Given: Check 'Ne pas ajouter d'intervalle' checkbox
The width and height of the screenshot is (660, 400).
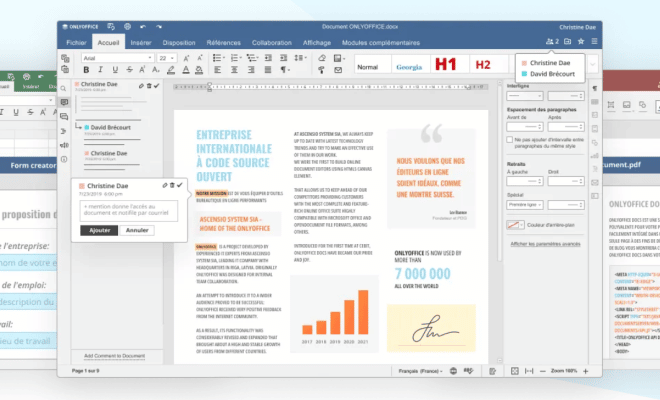Looking at the screenshot, I should [509, 139].
